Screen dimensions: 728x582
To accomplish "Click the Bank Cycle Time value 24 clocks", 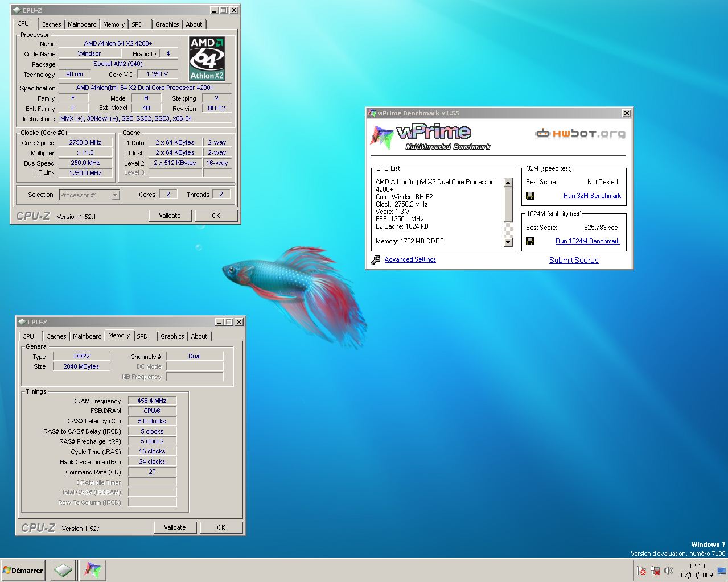I will [x=152, y=461].
